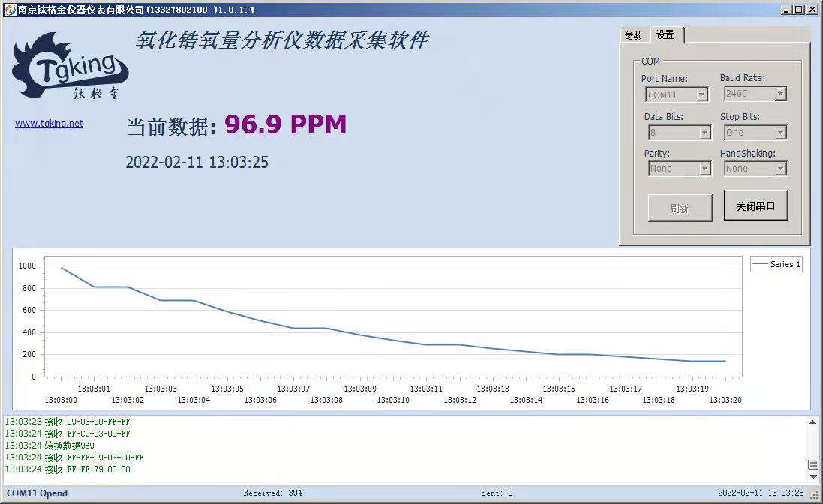Click the Tgking company logo
Viewport: 823px width, 504px height.
click(70, 67)
